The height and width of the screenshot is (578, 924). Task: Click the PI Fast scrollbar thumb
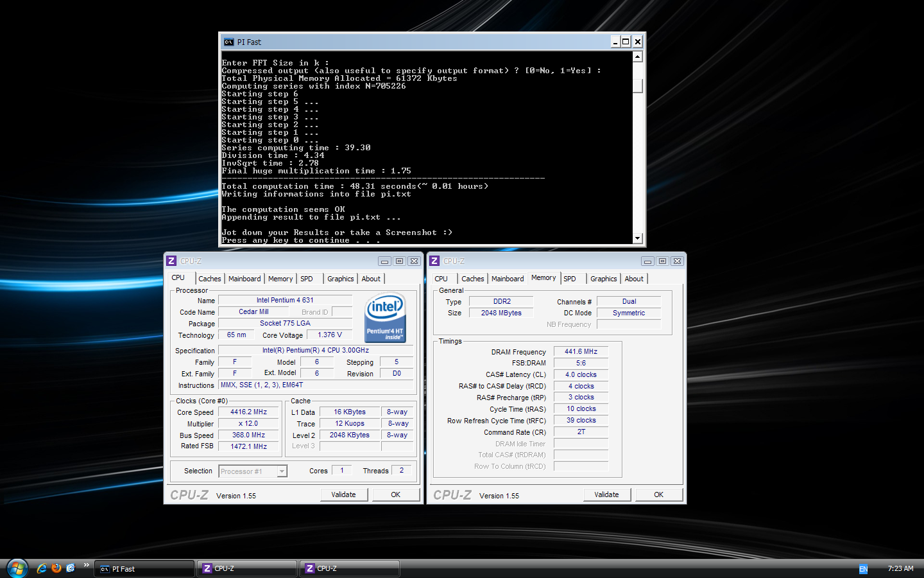(637, 86)
